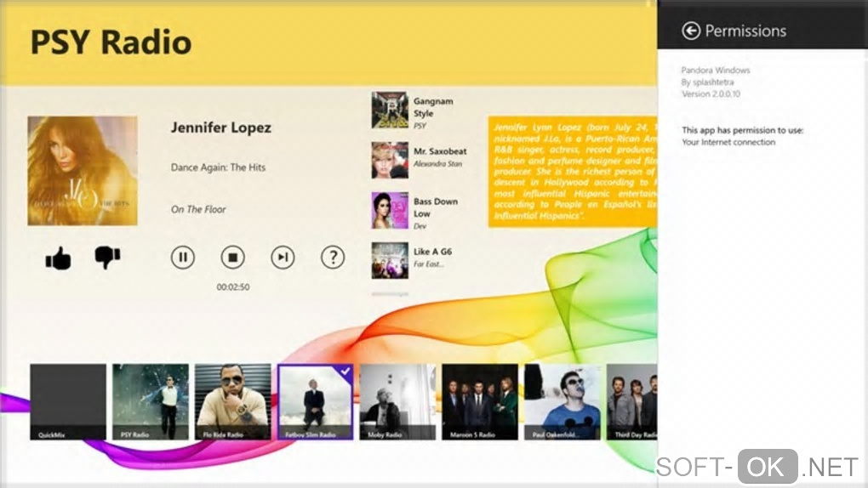Select the Paul Oakenfold station tile
This screenshot has width=868, height=488.
coord(562,401)
